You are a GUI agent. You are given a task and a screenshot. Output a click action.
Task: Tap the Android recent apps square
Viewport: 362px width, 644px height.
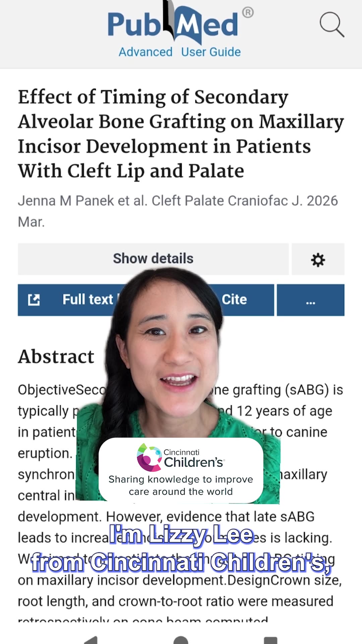click(270, 640)
